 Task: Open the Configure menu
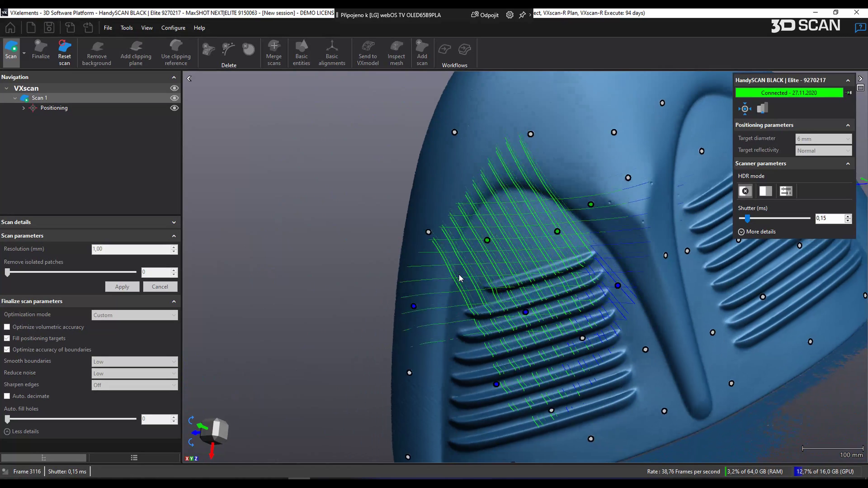click(173, 28)
